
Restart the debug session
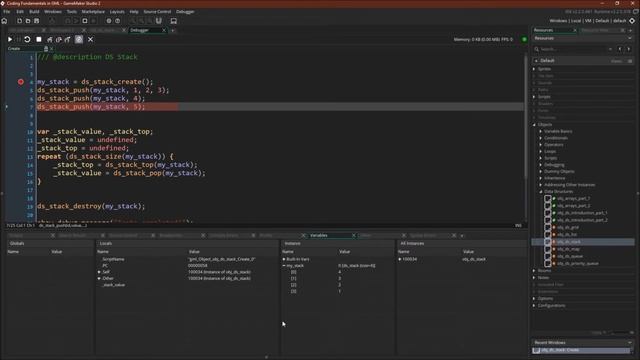(x=27, y=40)
